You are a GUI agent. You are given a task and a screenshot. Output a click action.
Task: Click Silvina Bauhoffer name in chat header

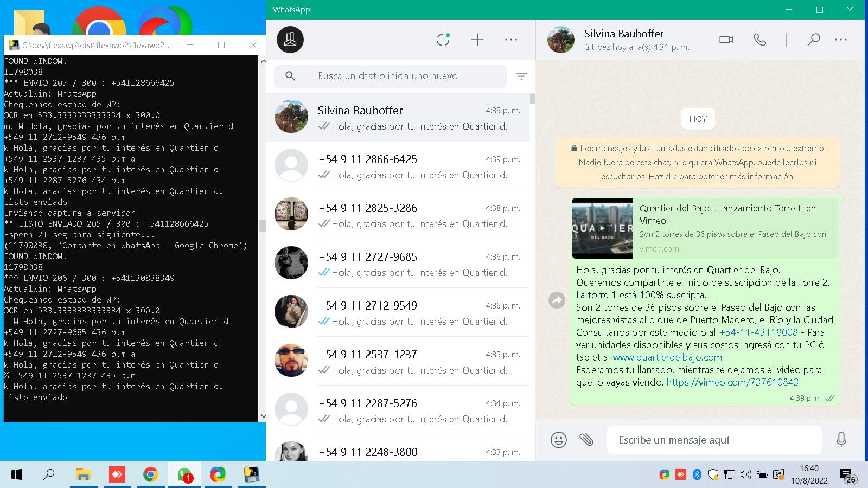(x=624, y=34)
